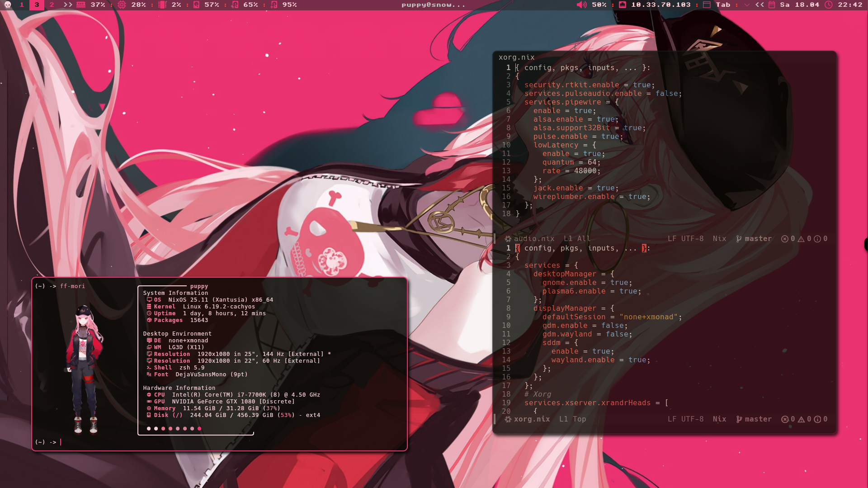Click the GPU icon beside 2%

[163, 5]
